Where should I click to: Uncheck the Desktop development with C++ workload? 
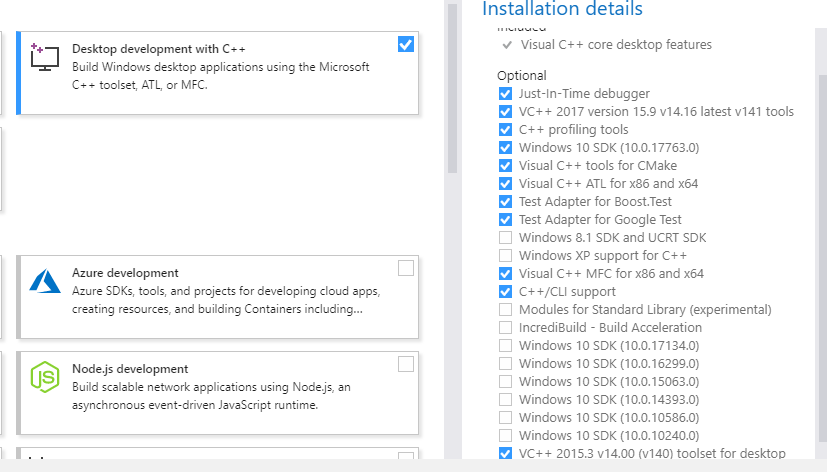click(x=406, y=44)
